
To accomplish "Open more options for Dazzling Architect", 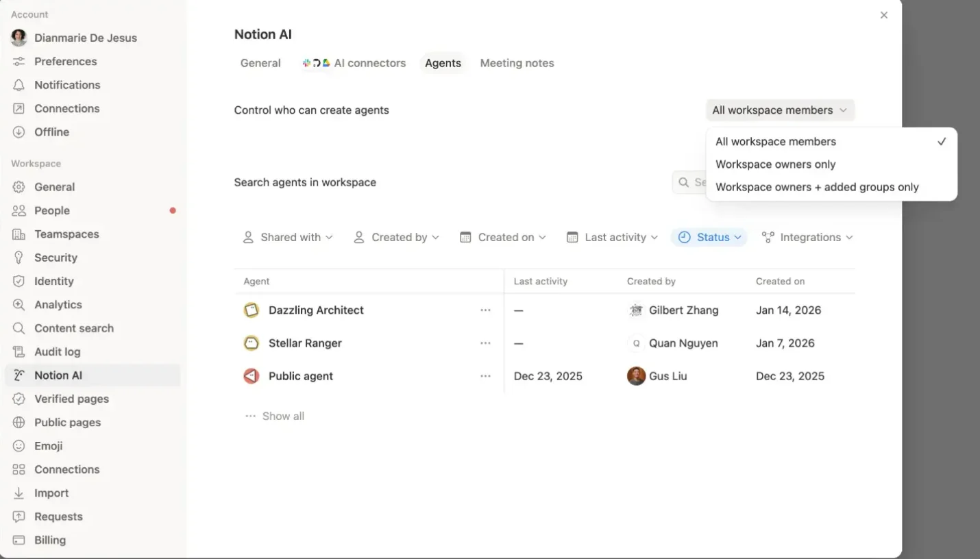I will point(485,310).
